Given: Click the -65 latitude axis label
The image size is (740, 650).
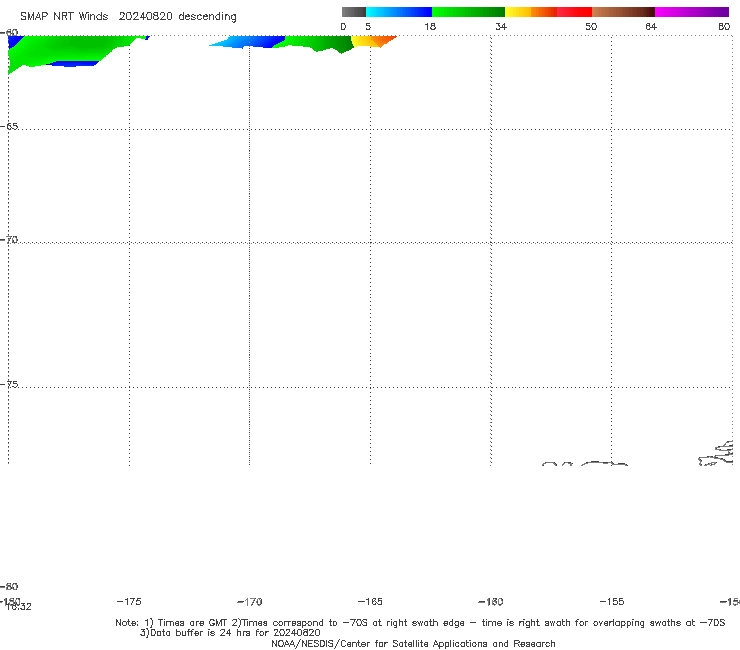Looking at the screenshot, I should (9, 127).
